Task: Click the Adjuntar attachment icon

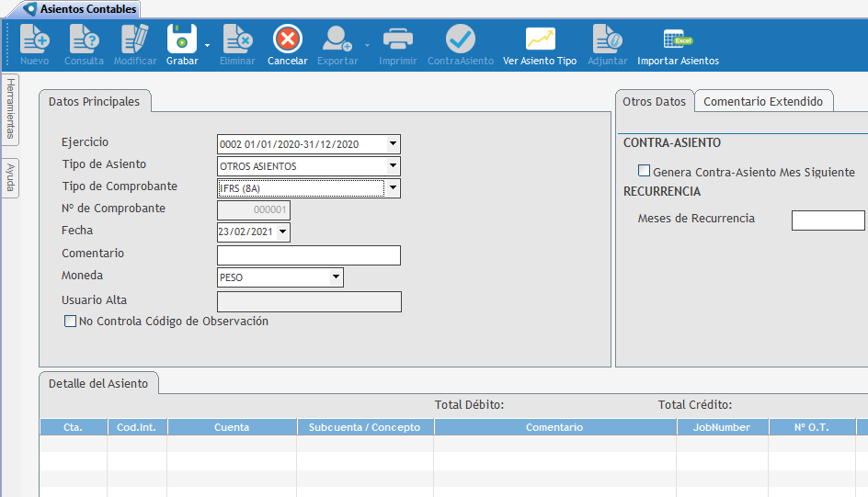Action: (607, 40)
